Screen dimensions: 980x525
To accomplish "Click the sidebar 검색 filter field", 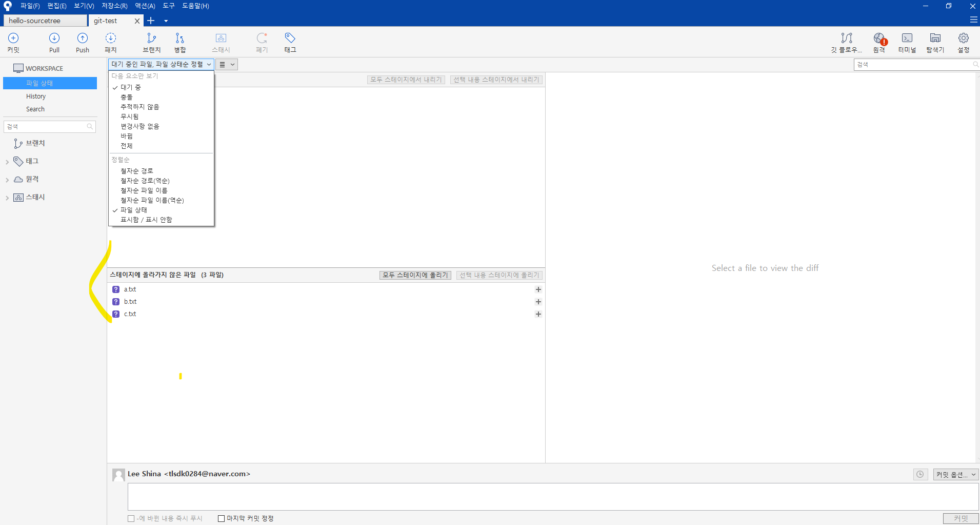I will (x=50, y=126).
